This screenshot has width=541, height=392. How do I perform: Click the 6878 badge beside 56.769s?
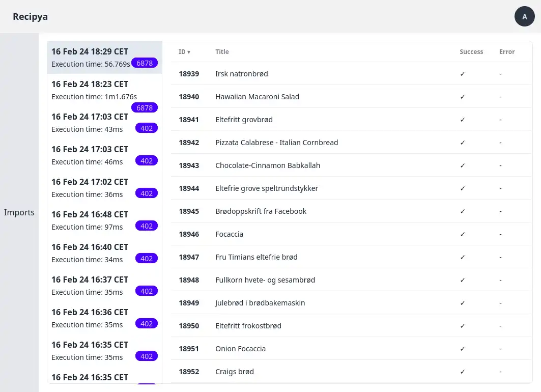tap(145, 63)
